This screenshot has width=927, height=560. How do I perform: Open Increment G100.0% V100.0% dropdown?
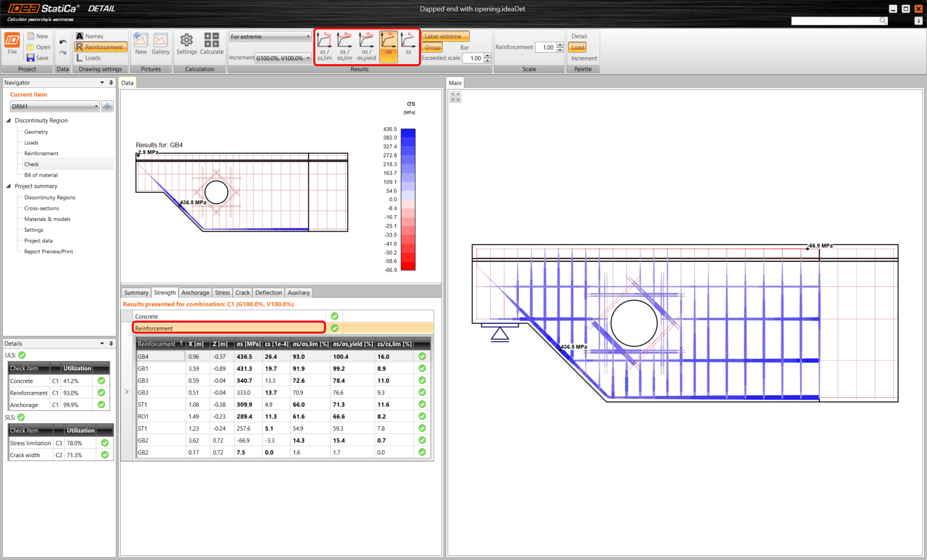click(283, 58)
